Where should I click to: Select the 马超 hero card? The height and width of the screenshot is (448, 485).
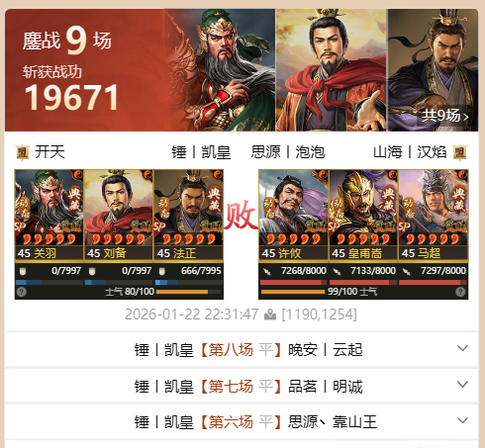pos(434,215)
